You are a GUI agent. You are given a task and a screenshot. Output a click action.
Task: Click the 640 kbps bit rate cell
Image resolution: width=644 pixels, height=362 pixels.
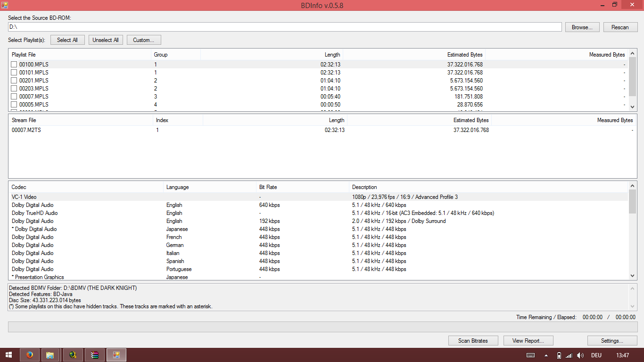[x=269, y=205]
